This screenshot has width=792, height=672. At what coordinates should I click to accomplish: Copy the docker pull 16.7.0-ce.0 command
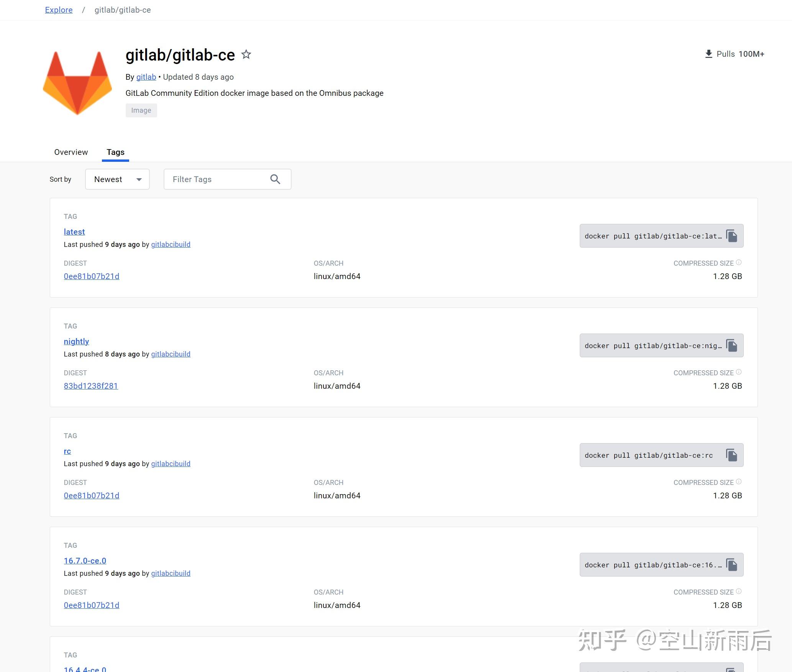[x=732, y=564]
